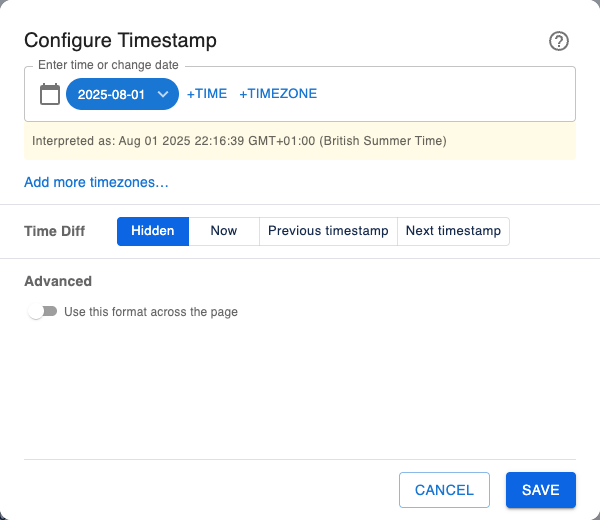Image resolution: width=600 pixels, height=520 pixels.
Task: Click the Time Diff label
Action: click(x=54, y=231)
